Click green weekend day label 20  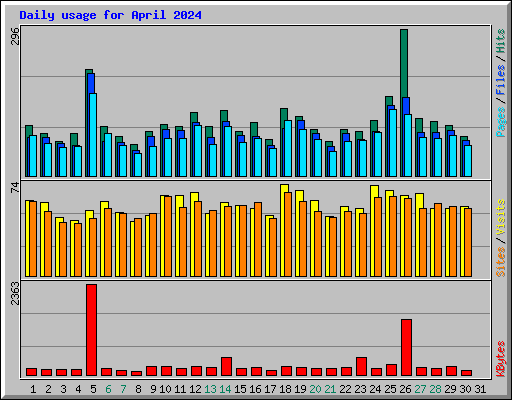coord(315,389)
